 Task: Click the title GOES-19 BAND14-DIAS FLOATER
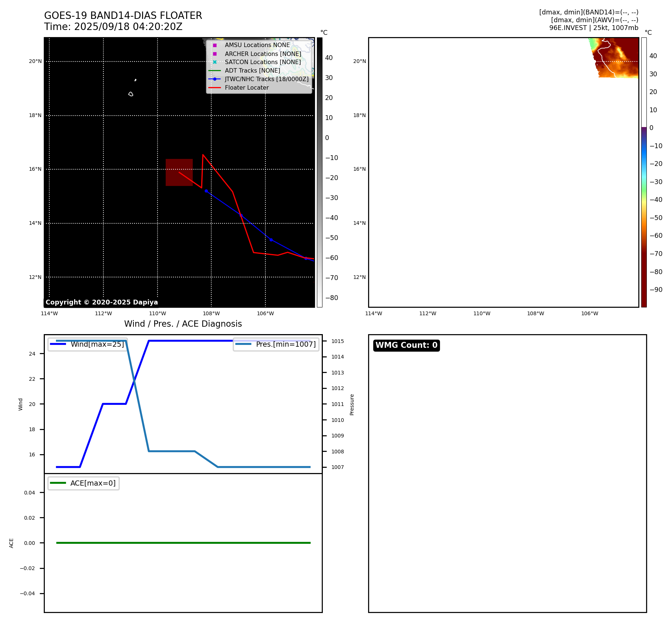(x=123, y=16)
